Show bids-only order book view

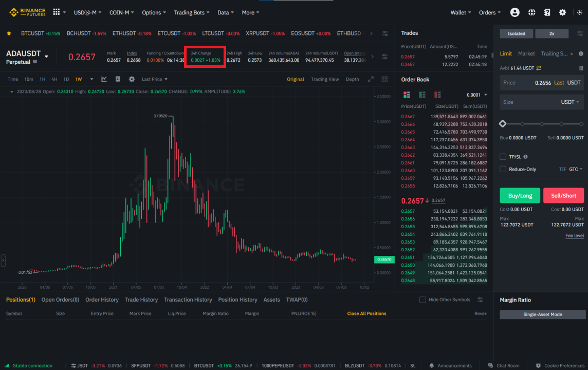click(x=422, y=95)
